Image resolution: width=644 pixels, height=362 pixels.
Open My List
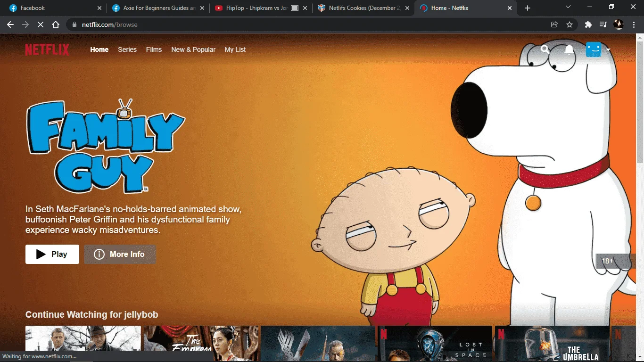(235, 49)
